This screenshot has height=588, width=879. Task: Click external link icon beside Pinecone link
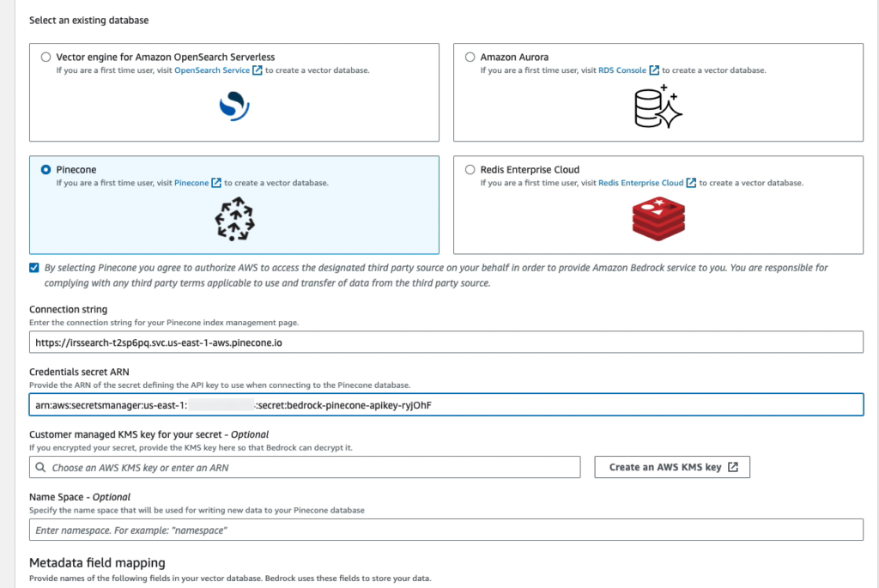215,183
